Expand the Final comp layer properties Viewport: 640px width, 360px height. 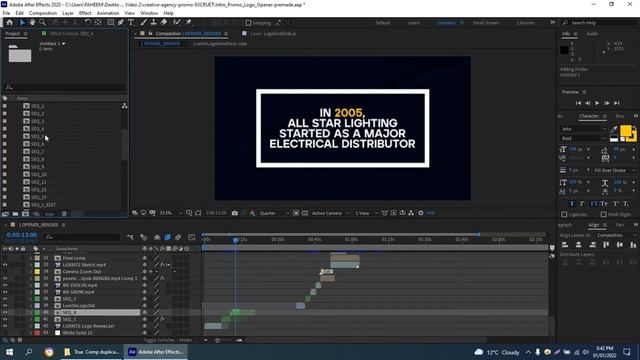pyautogui.click(x=31, y=258)
